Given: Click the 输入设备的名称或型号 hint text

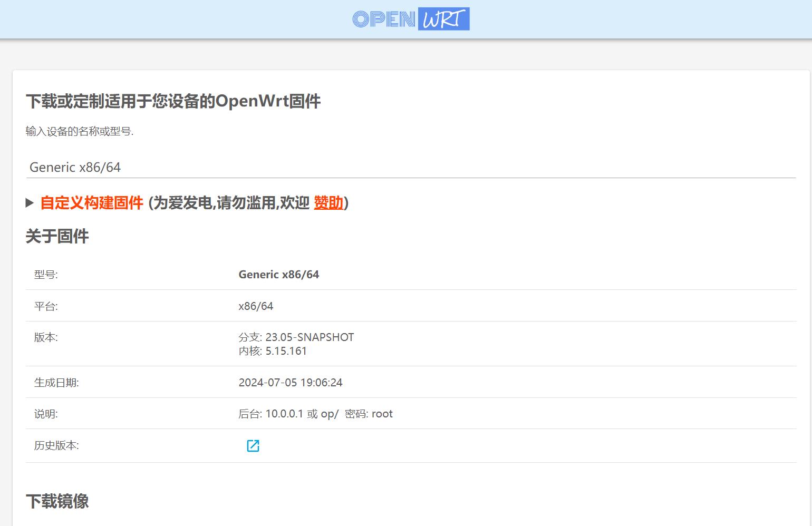Looking at the screenshot, I should tap(80, 131).
